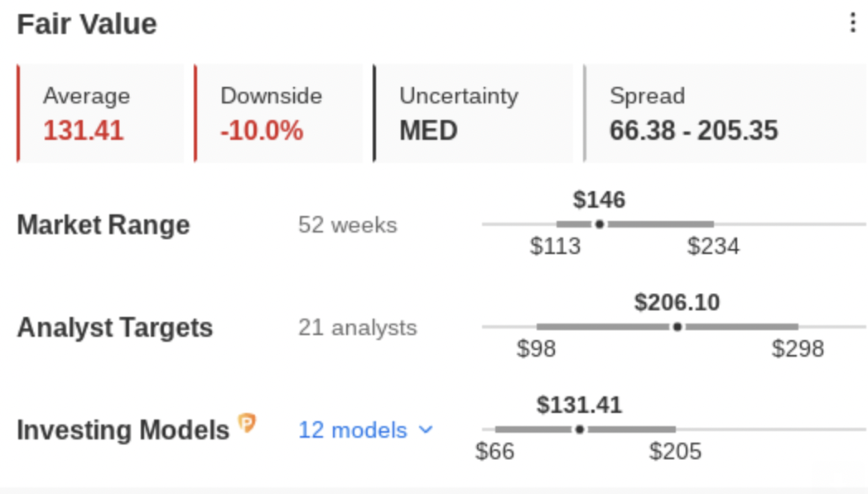Open the 12 models link
The image size is (868, 494).
pyautogui.click(x=354, y=430)
